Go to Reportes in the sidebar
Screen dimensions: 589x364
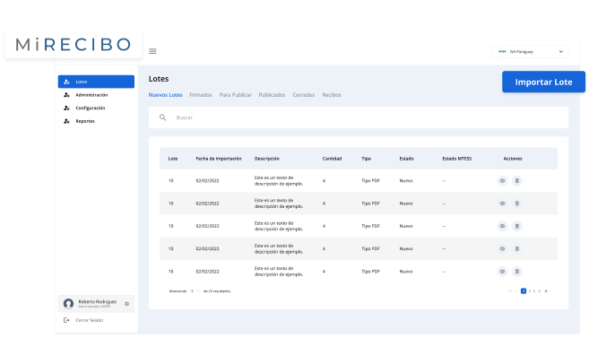click(x=85, y=121)
